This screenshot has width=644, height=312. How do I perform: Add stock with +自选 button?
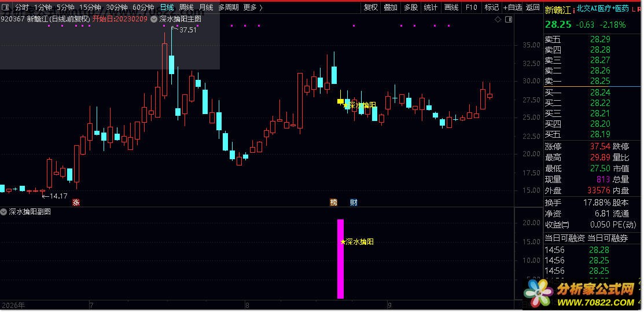click(x=513, y=8)
